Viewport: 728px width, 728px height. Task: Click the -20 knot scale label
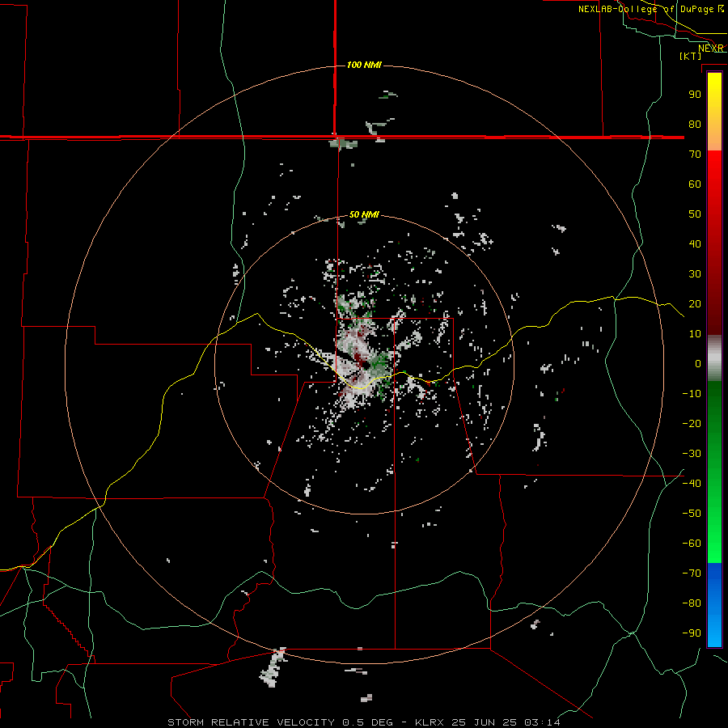692,424
